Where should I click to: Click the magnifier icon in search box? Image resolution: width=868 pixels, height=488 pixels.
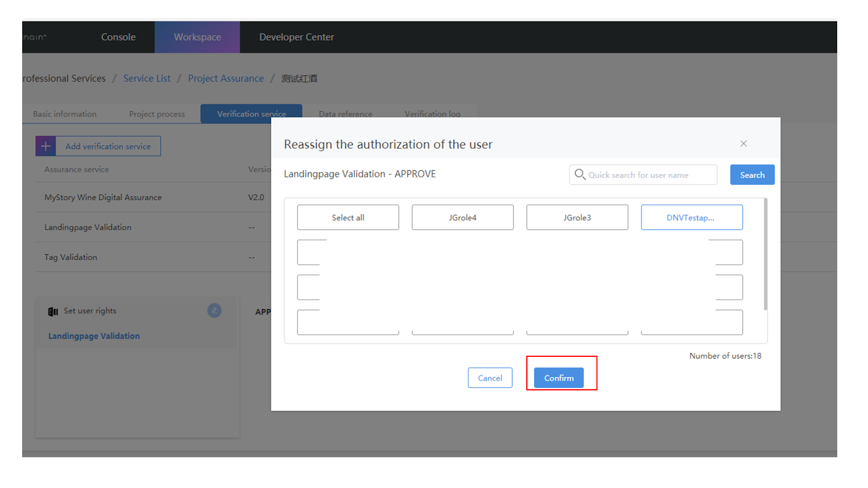click(x=580, y=174)
